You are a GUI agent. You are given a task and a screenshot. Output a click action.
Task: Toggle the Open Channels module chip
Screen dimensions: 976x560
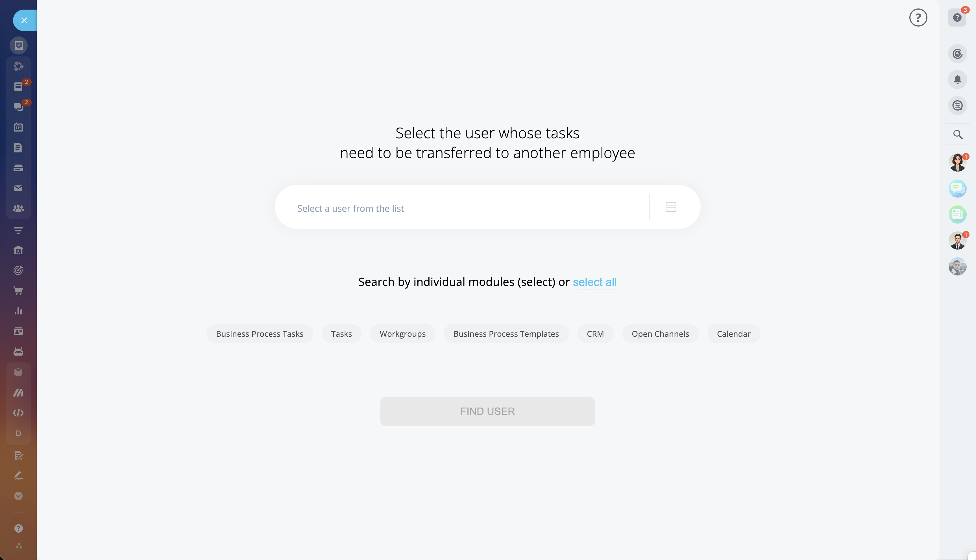click(x=660, y=334)
